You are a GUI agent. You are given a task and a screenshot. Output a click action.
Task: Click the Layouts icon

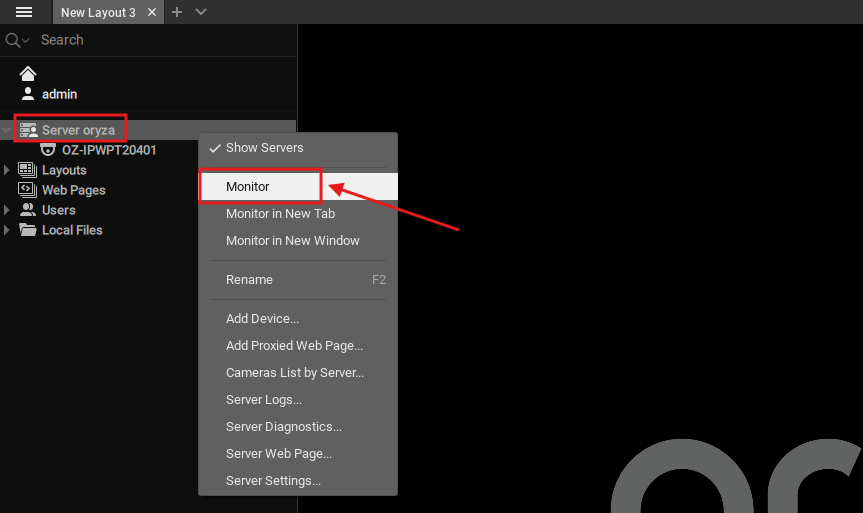pos(28,170)
